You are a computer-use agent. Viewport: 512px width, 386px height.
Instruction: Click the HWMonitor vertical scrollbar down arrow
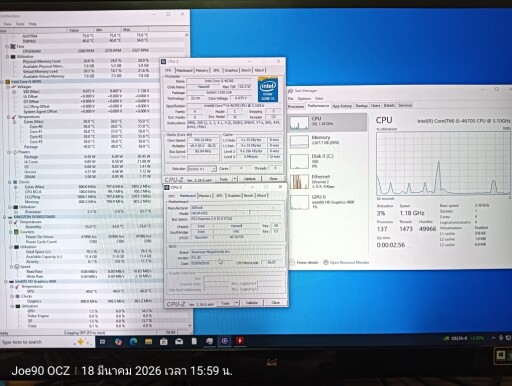[x=190, y=326]
